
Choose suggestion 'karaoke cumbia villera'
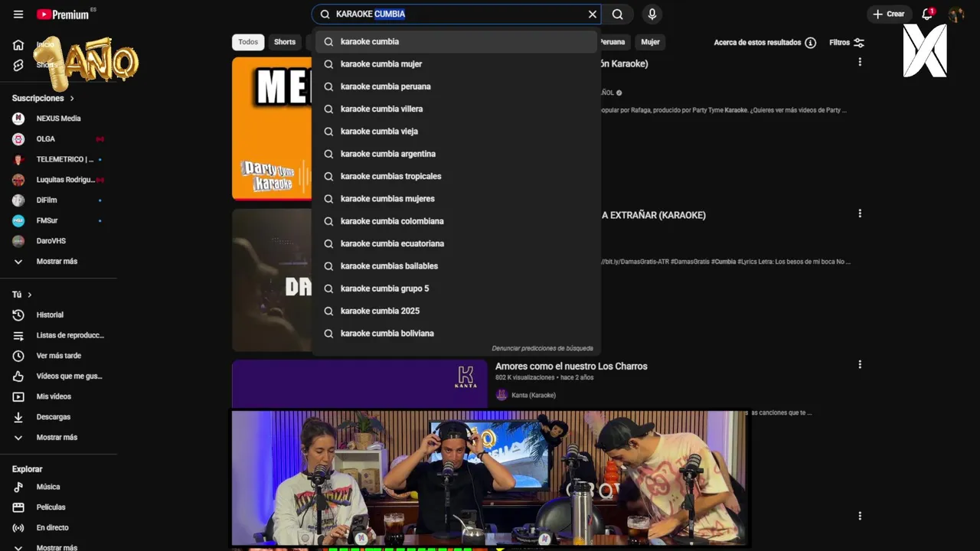pos(456,109)
